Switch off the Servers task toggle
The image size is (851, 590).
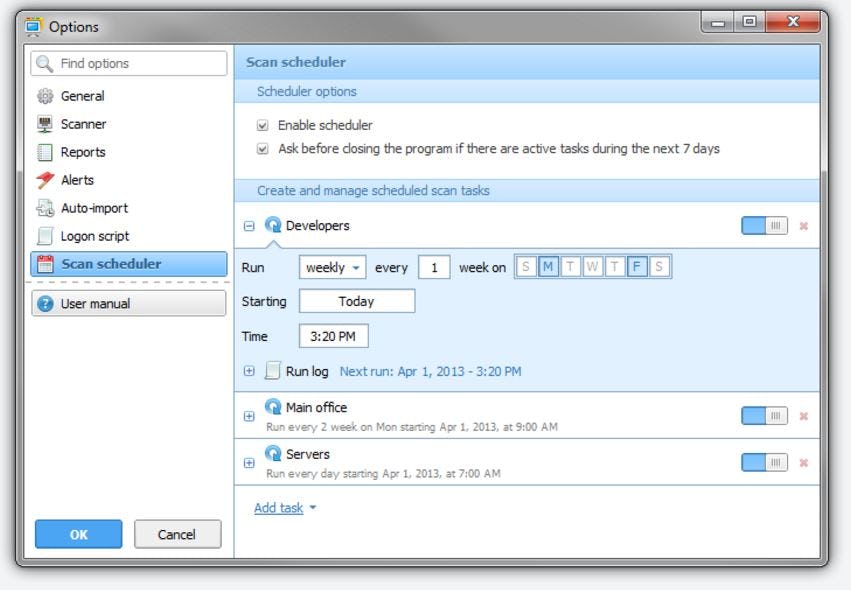(764, 463)
